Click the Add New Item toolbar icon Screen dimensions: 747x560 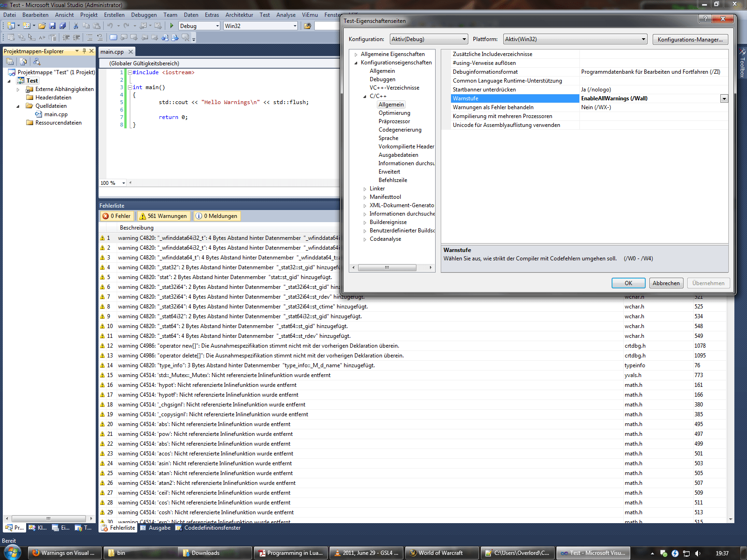[x=27, y=26]
